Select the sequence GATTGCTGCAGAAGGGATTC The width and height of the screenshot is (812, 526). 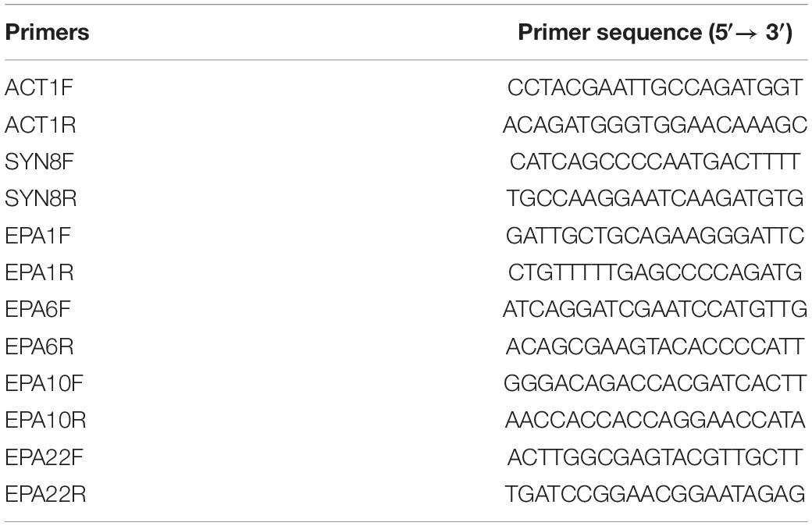655,236
